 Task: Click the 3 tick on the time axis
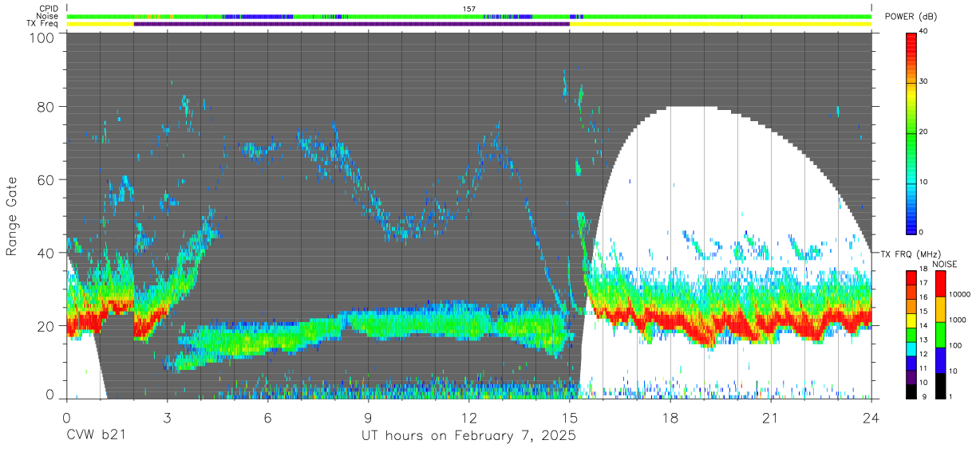168,417
